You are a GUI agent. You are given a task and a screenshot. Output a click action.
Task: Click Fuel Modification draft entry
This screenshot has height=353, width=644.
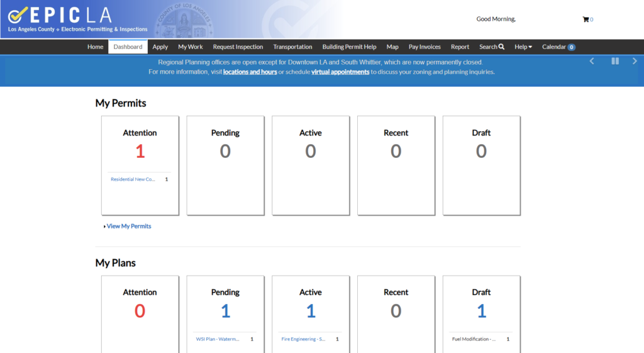[x=474, y=339]
